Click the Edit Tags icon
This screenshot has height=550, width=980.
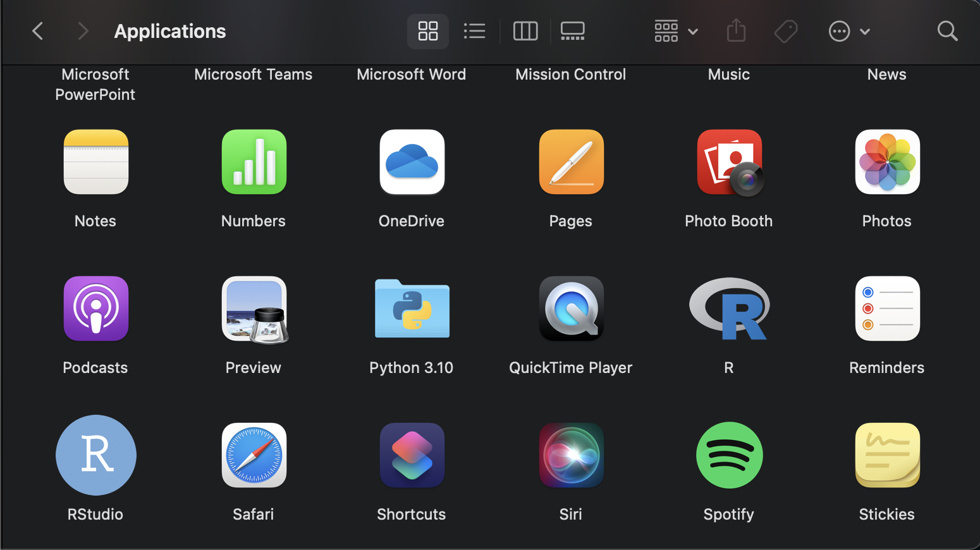tap(786, 31)
